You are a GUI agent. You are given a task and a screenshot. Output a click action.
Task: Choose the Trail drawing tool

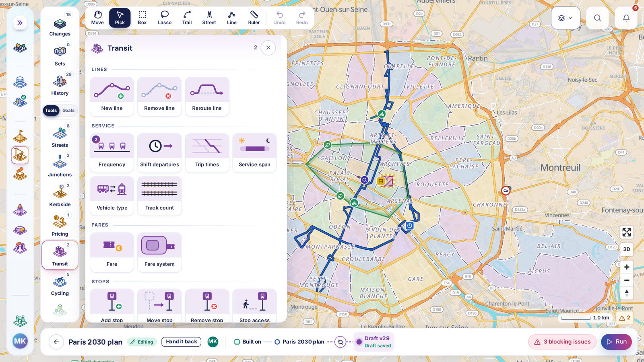(x=187, y=18)
